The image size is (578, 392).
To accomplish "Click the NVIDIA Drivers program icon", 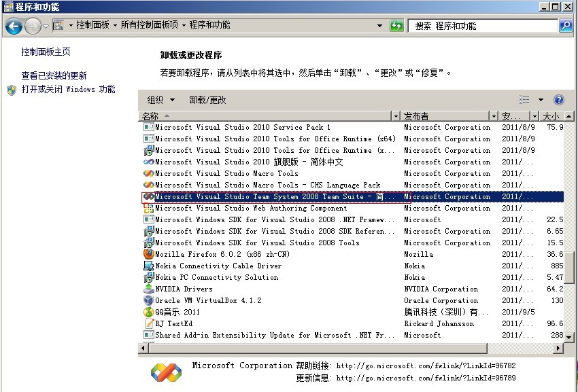I will (x=148, y=289).
